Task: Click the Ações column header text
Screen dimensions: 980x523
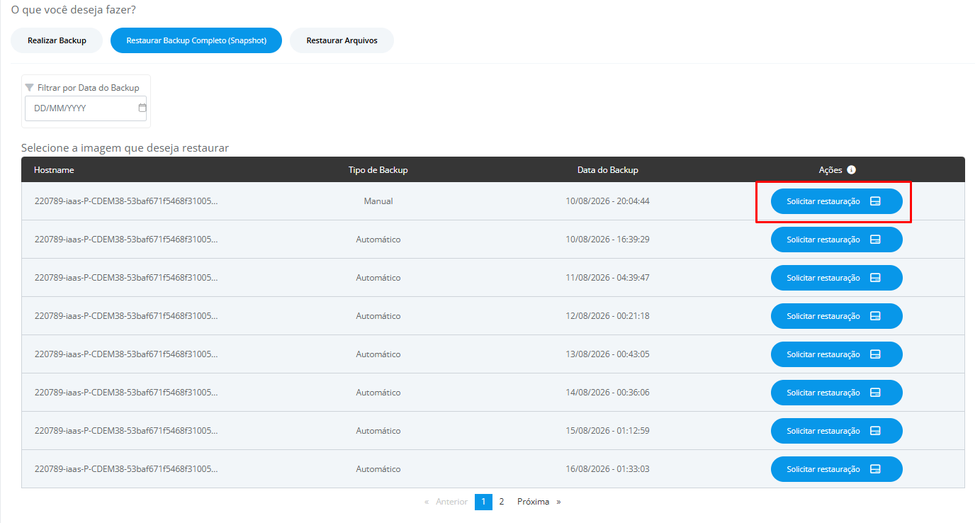Action: pyautogui.click(x=830, y=170)
